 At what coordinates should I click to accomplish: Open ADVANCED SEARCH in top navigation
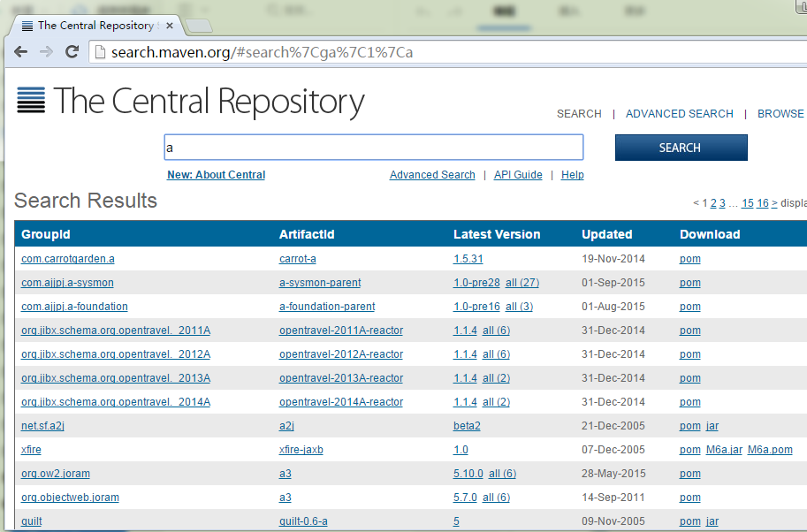point(679,114)
